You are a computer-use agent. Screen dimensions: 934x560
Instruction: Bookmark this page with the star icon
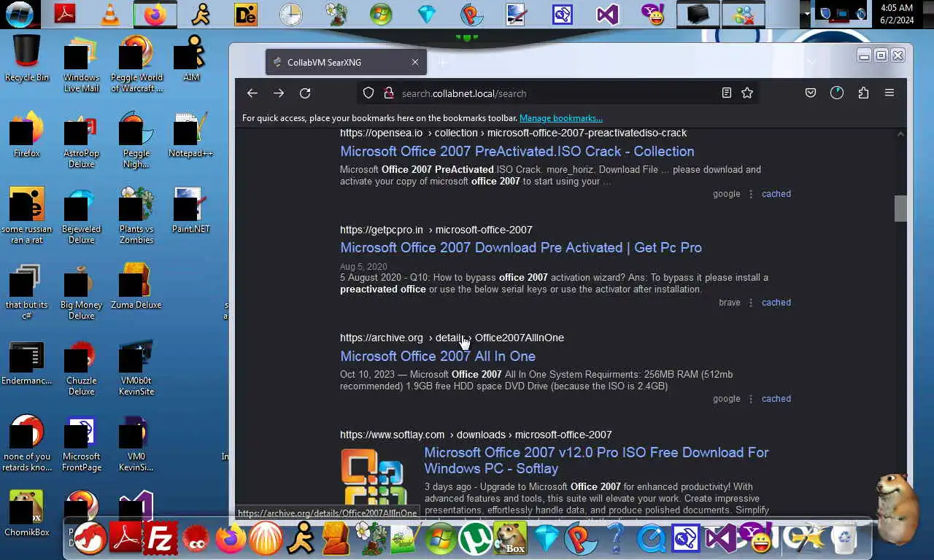747,93
